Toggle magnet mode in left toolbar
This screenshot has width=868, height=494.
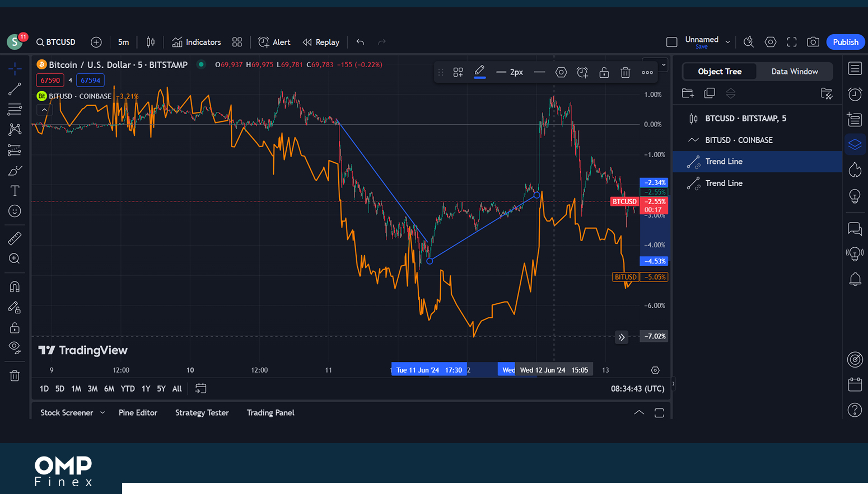(15, 286)
